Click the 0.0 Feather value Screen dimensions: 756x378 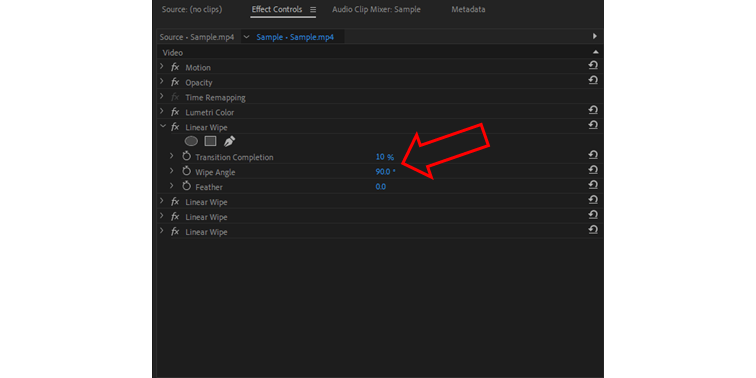coord(380,187)
